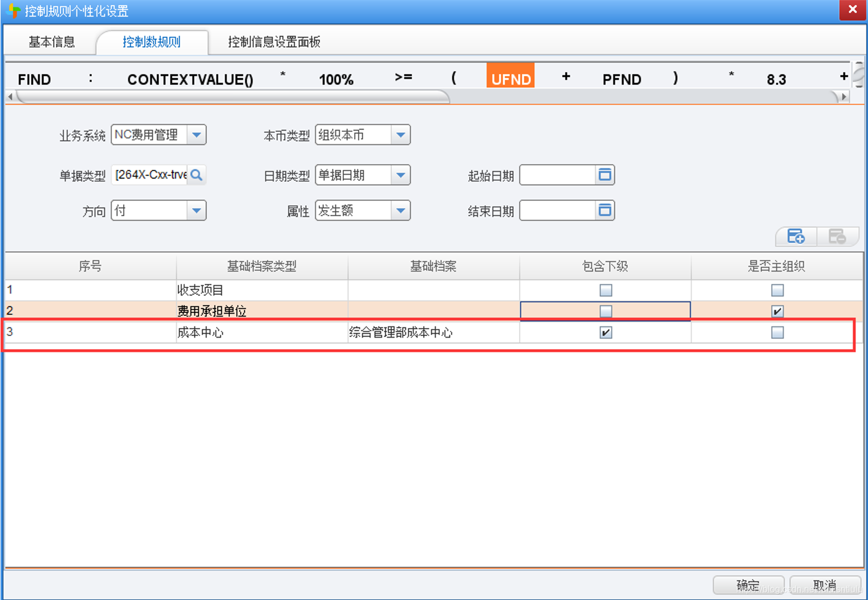Select the 收支项目 table cell

point(262,290)
